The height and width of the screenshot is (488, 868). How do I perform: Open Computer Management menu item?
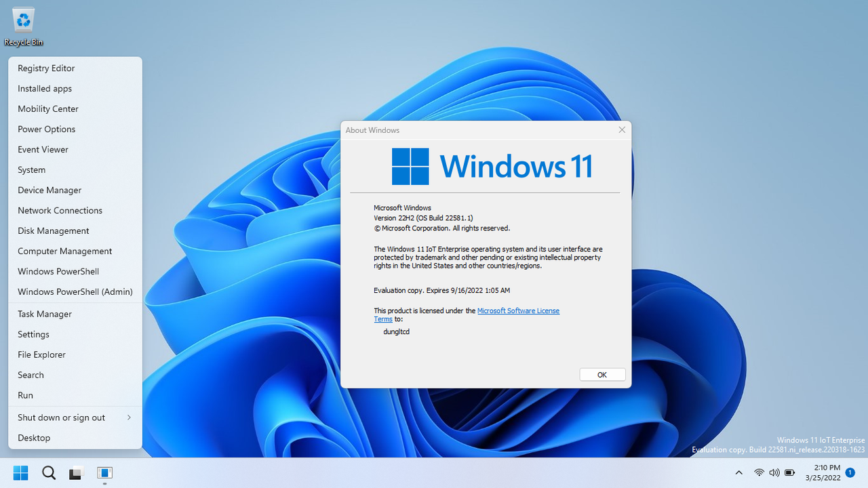75,251
